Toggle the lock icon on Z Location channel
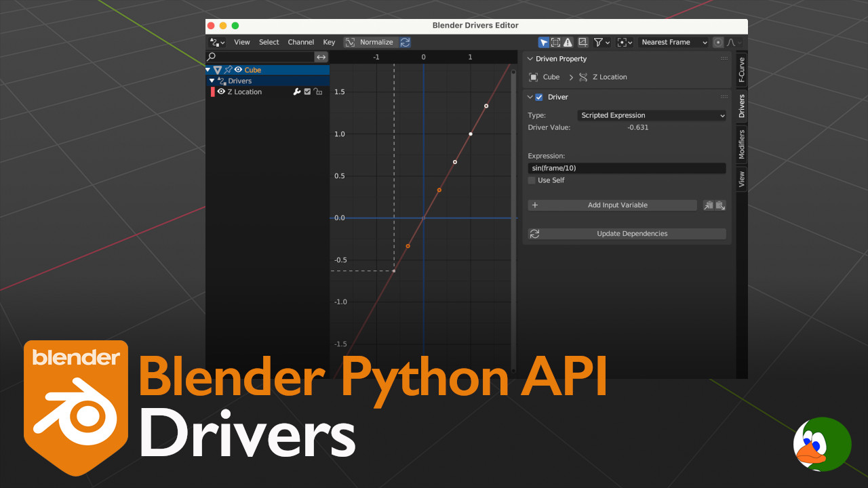Viewport: 868px width, 488px height. tap(317, 91)
